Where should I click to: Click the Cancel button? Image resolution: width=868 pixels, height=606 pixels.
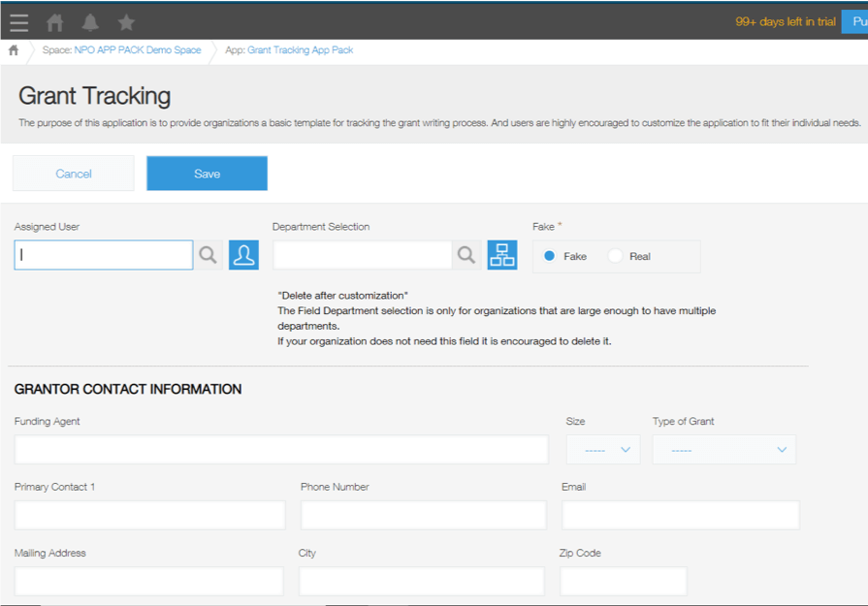point(74,174)
